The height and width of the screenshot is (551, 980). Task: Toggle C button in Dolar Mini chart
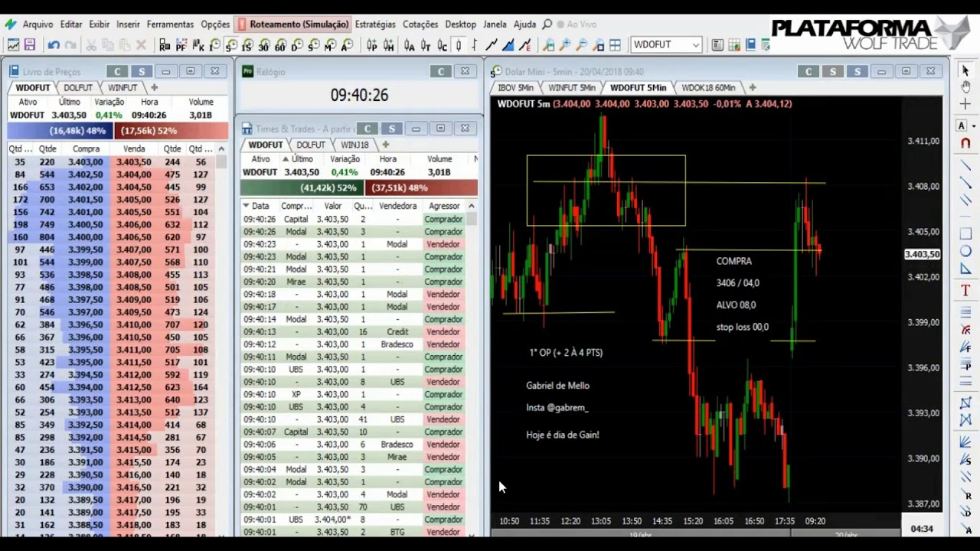[808, 71]
